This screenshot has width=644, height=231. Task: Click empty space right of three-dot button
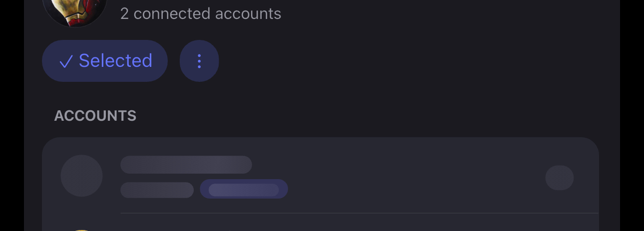[399, 61]
